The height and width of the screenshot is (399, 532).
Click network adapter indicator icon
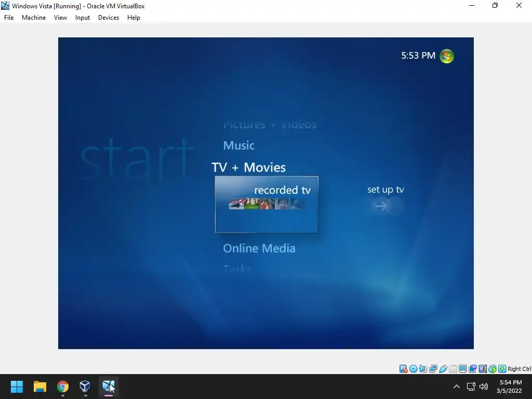(433, 369)
